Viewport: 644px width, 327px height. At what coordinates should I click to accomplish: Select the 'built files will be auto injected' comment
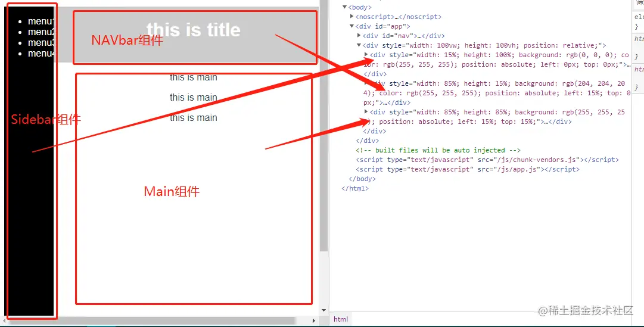click(x=438, y=150)
